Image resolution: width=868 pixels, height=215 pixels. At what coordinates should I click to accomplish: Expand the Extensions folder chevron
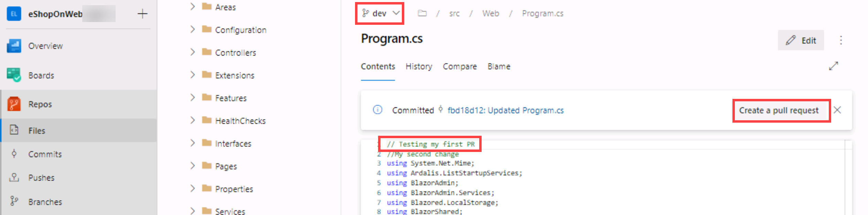click(192, 75)
